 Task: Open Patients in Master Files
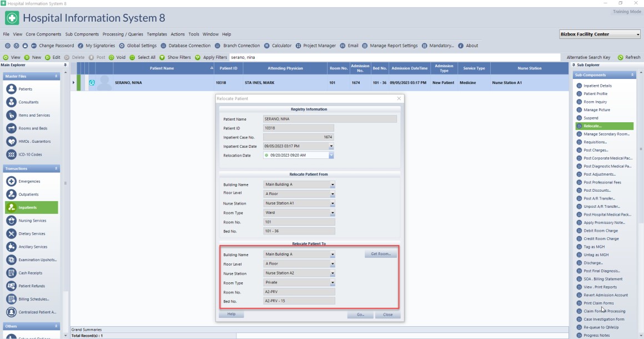pyautogui.click(x=11, y=89)
